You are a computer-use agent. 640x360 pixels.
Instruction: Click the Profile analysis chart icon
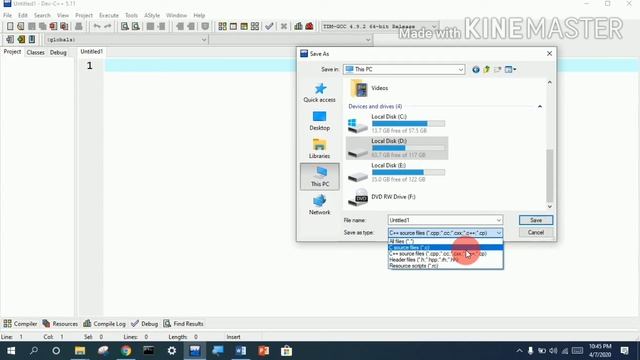[298, 26]
